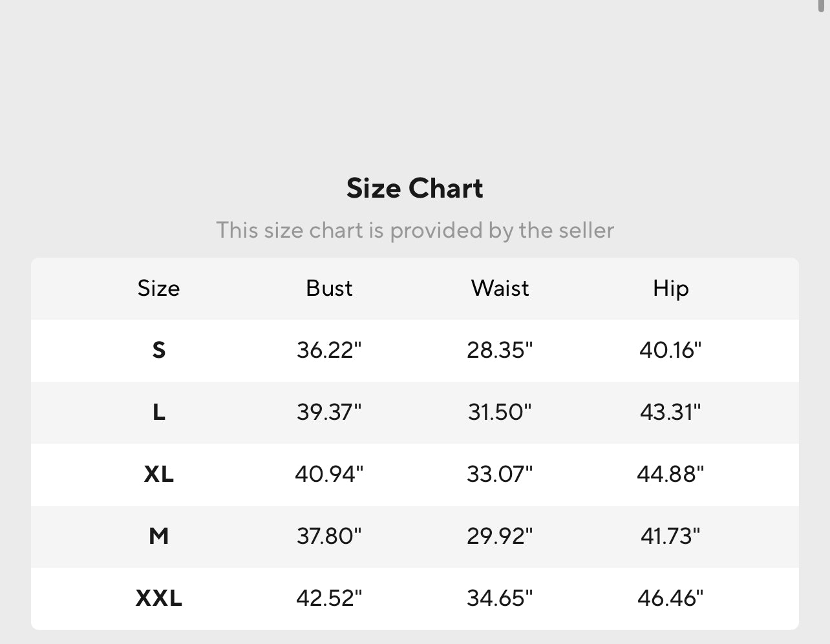Click the 36.22" bust measurement
This screenshot has width=830, height=644.
(329, 350)
